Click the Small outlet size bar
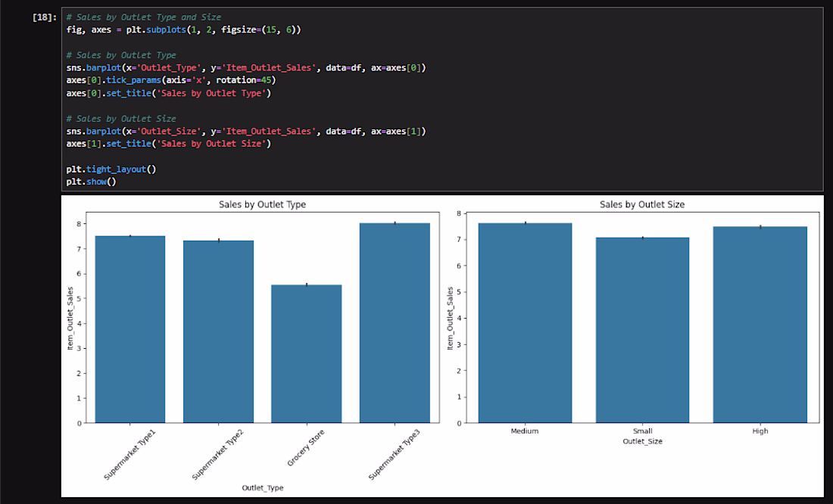Image resolution: width=833 pixels, height=504 pixels. (642, 331)
